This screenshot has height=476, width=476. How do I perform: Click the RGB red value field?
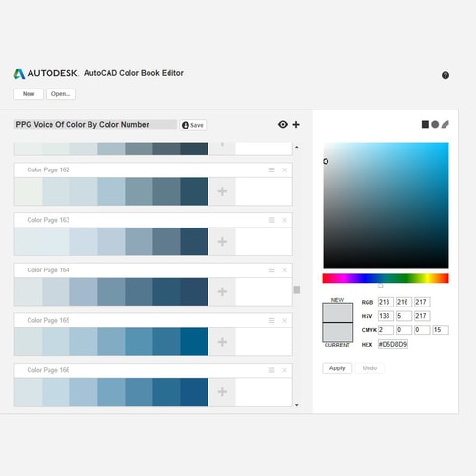(x=386, y=302)
